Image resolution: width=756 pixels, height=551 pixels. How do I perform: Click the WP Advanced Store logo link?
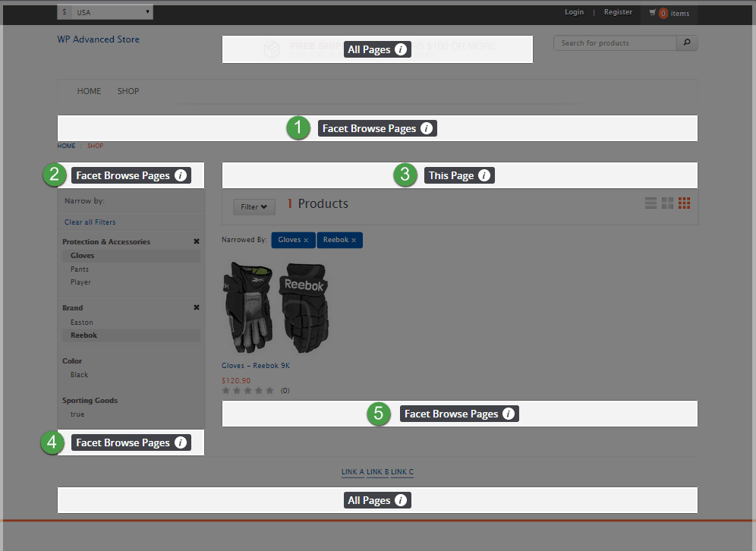pos(99,39)
